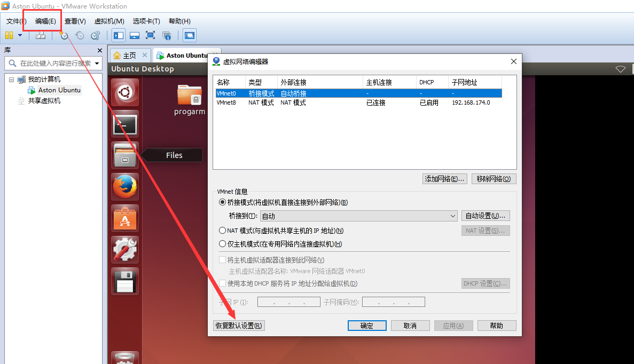Open the 桥接到 dropdown set to 自动
The width and height of the screenshot is (634, 364).
(x=358, y=216)
